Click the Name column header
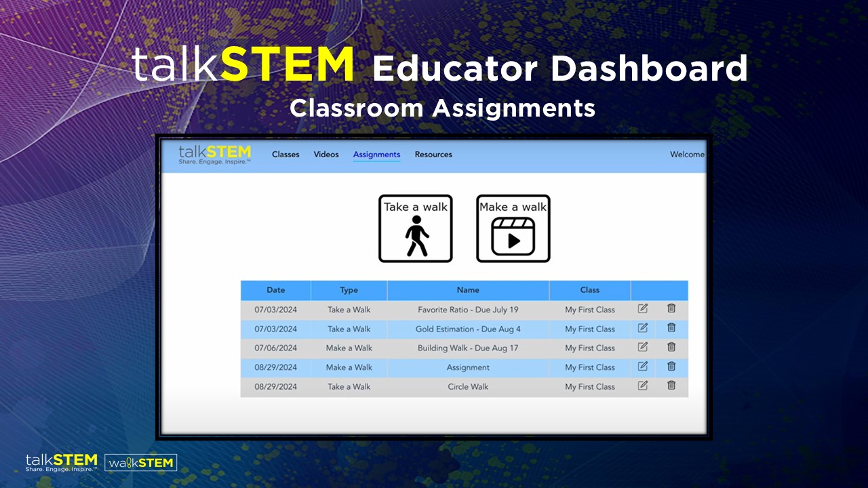Viewport: 868px width, 488px height. (468, 290)
